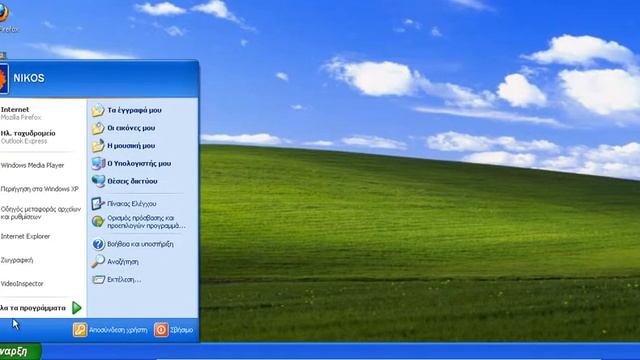Launch Ηλ. ταχυδρομείο Outlook Express entry
Viewport: 640px width, 360px height.
pos(28,137)
